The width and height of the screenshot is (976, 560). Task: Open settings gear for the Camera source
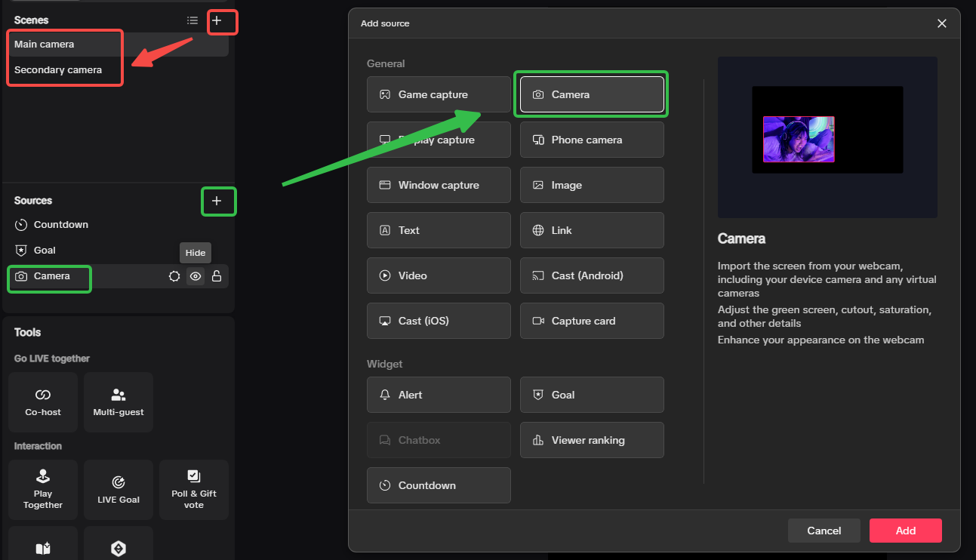coord(174,276)
